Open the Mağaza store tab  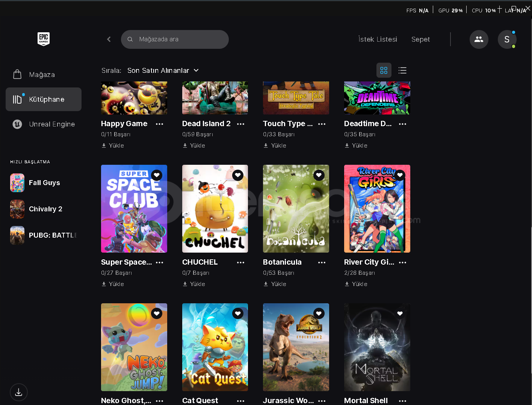coord(44,75)
